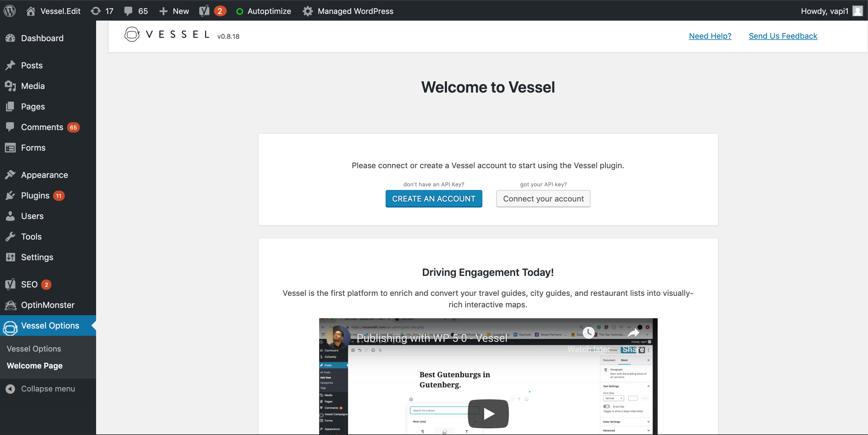Click the OptinMonster monster icon
The image size is (868, 435).
point(11,305)
